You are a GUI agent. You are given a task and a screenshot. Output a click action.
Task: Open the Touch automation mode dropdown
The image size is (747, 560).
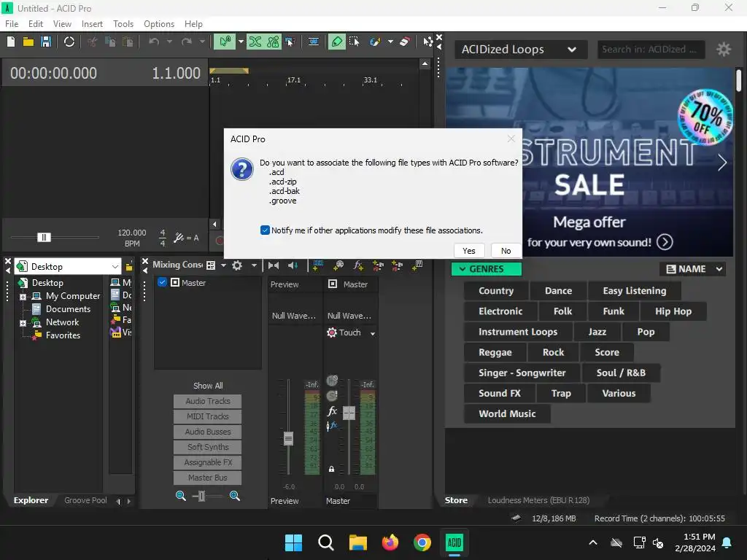tap(373, 333)
